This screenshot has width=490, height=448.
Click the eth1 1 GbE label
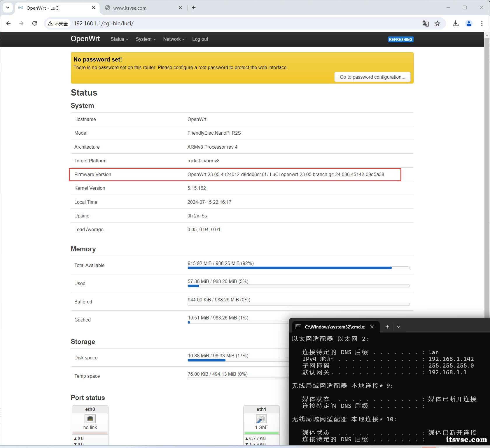coord(261,427)
